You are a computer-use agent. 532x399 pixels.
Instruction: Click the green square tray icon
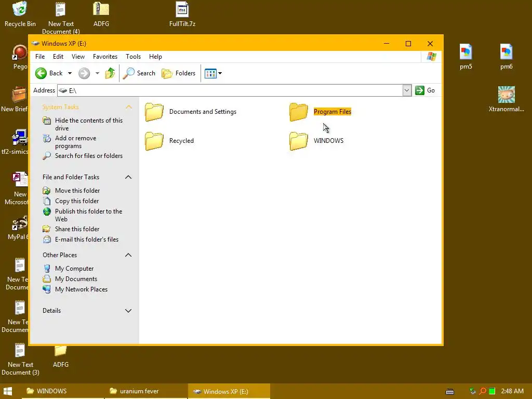click(492, 391)
